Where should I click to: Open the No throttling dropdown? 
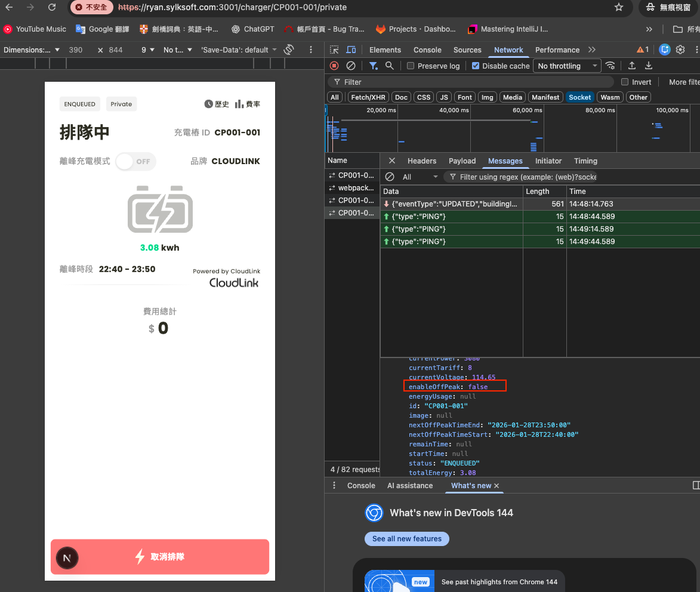(x=567, y=66)
